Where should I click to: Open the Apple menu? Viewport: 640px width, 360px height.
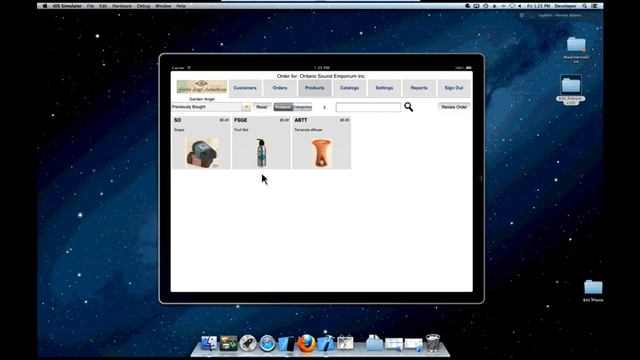(x=44, y=6)
